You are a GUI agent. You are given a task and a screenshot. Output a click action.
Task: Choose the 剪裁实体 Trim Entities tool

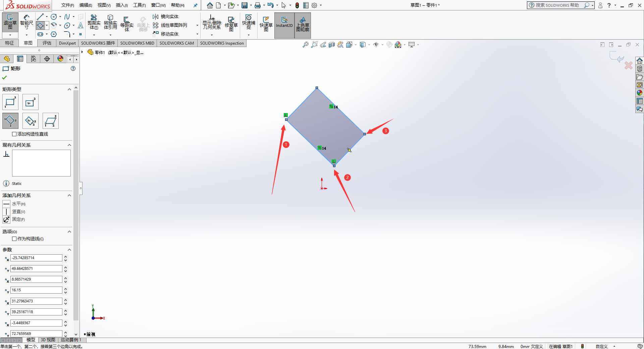[x=94, y=22]
